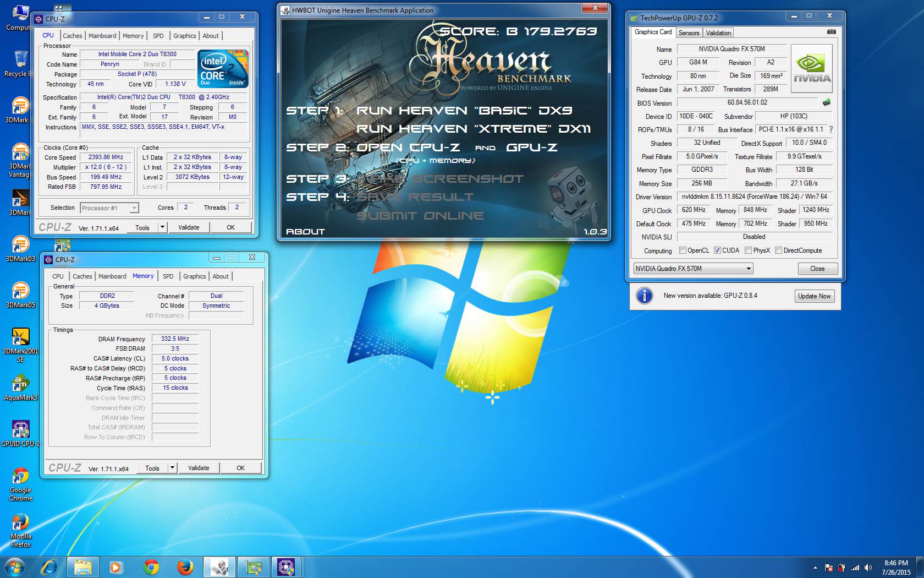Click Close button in GPU-Z
924x578 pixels.
click(x=817, y=269)
